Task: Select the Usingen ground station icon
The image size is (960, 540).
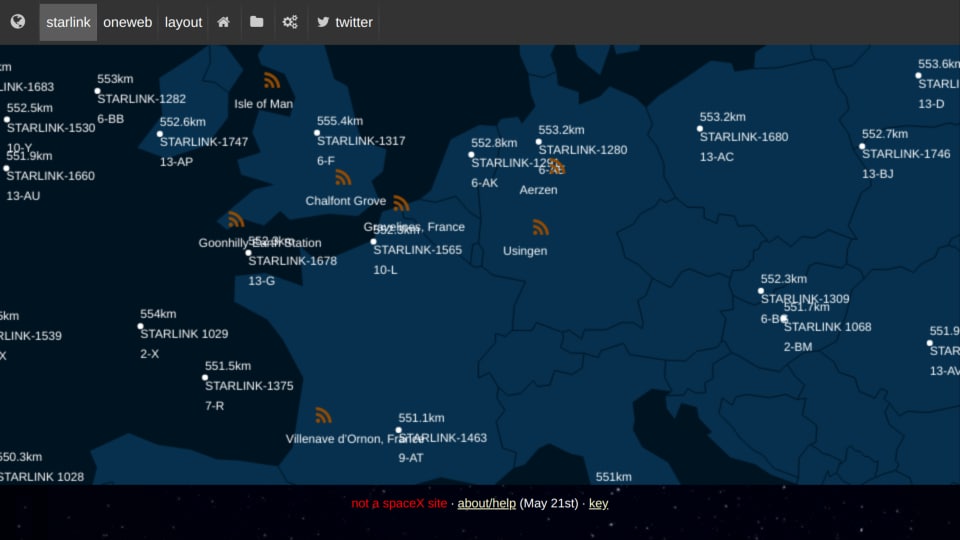Action: pyautogui.click(x=540, y=228)
